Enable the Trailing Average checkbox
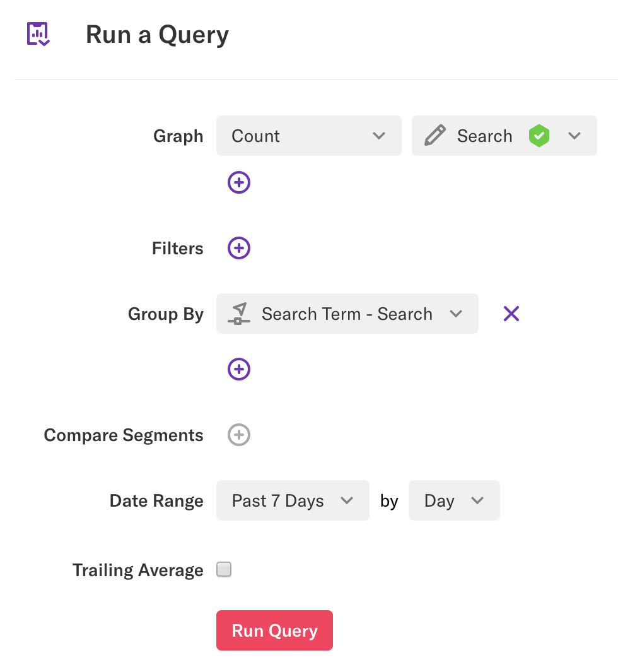This screenshot has height=672, width=618. click(x=224, y=570)
